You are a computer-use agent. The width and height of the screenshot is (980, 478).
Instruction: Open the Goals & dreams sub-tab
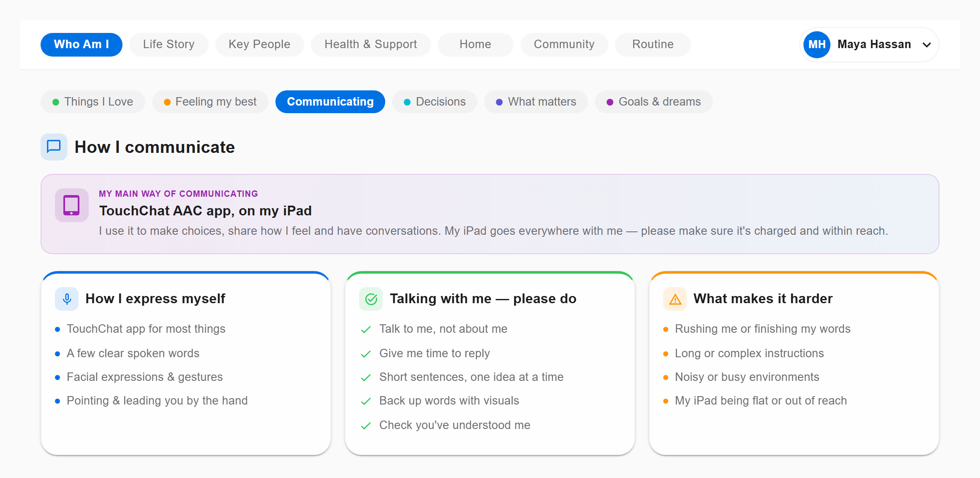654,102
